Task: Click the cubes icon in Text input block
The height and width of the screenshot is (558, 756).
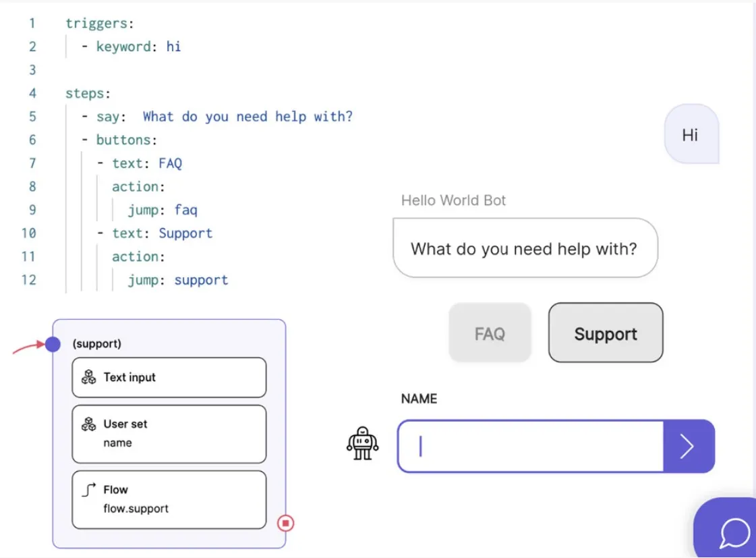Action: [89, 378]
